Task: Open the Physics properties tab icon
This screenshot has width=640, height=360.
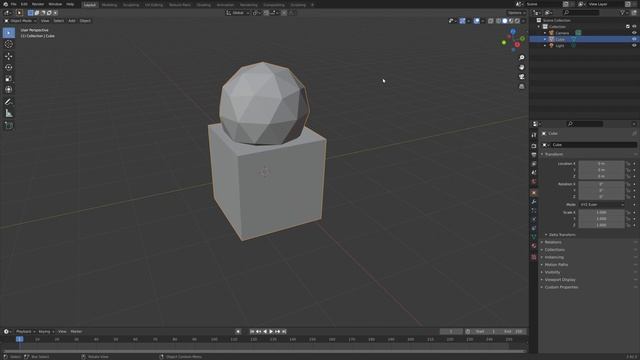Action: click(x=534, y=220)
